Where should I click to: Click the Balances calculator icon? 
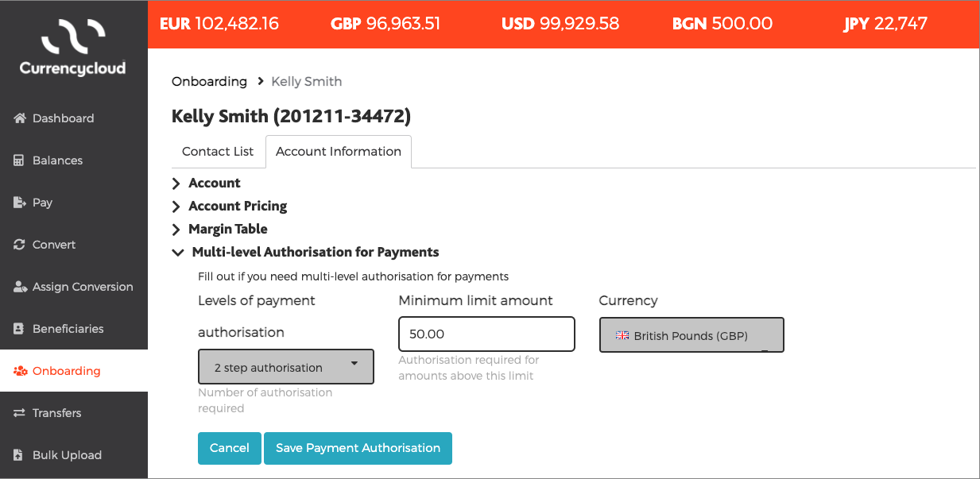coord(20,160)
